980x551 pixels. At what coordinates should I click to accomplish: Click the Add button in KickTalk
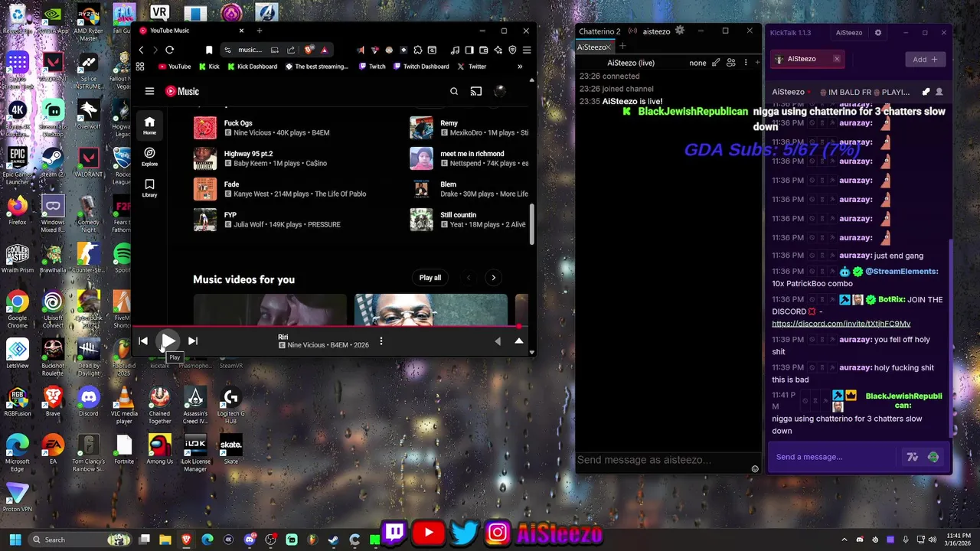click(x=925, y=59)
